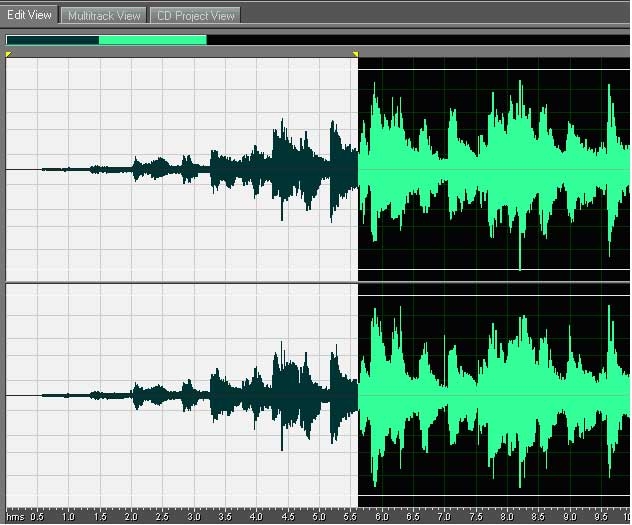This screenshot has width=632, height=525.
Task: Switch to the Edit View tab
Action: point(29,15)
